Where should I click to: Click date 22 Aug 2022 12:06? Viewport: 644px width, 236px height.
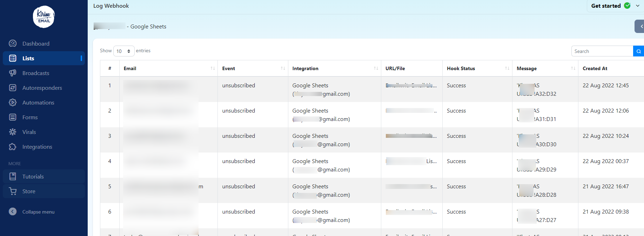[x=606, y=110]
